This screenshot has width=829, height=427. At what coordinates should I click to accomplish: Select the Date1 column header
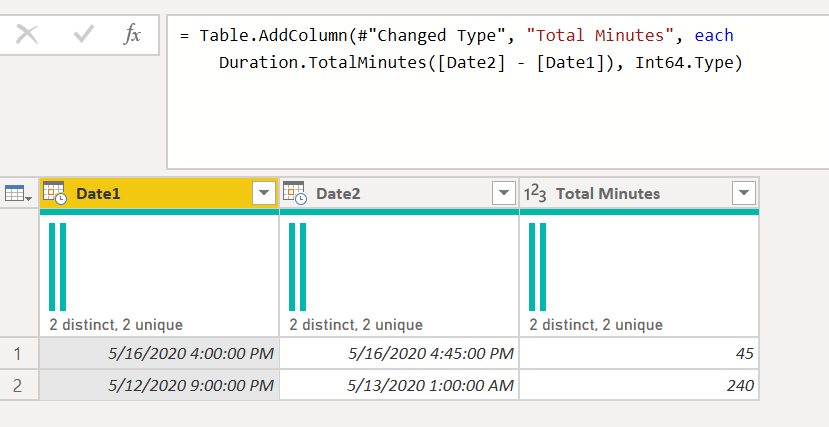click(150, 194)
